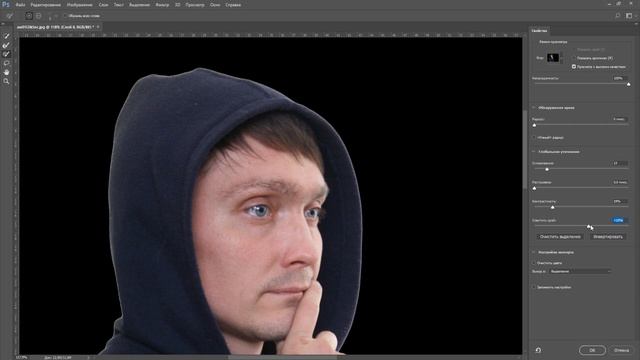
Task: Click the 'Очистить выделение' button
Action: point(560,237)
